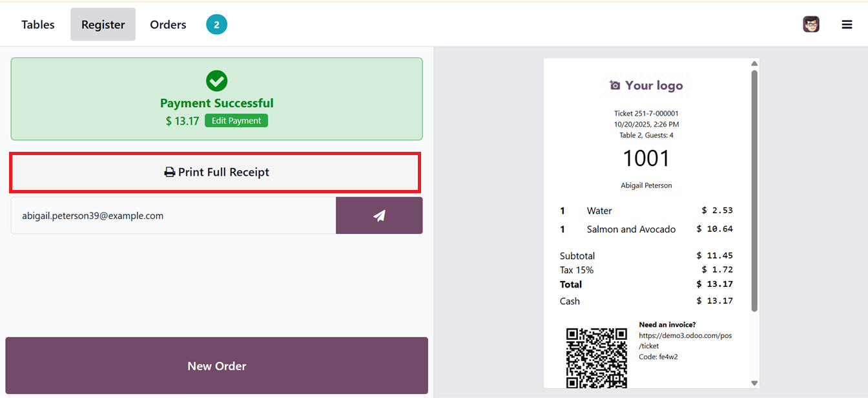Click the green payment success checkmark

click(216, 81)
